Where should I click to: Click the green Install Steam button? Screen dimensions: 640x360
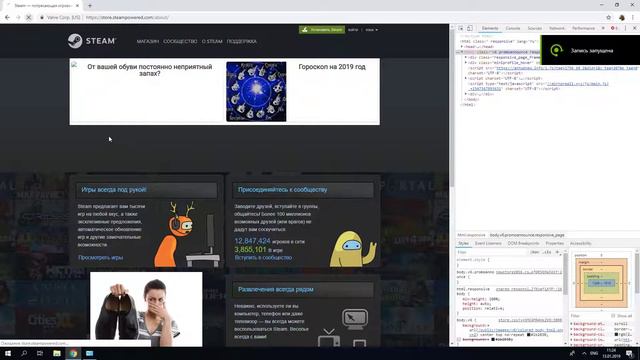pyautogui.click(x=322, y=30)
